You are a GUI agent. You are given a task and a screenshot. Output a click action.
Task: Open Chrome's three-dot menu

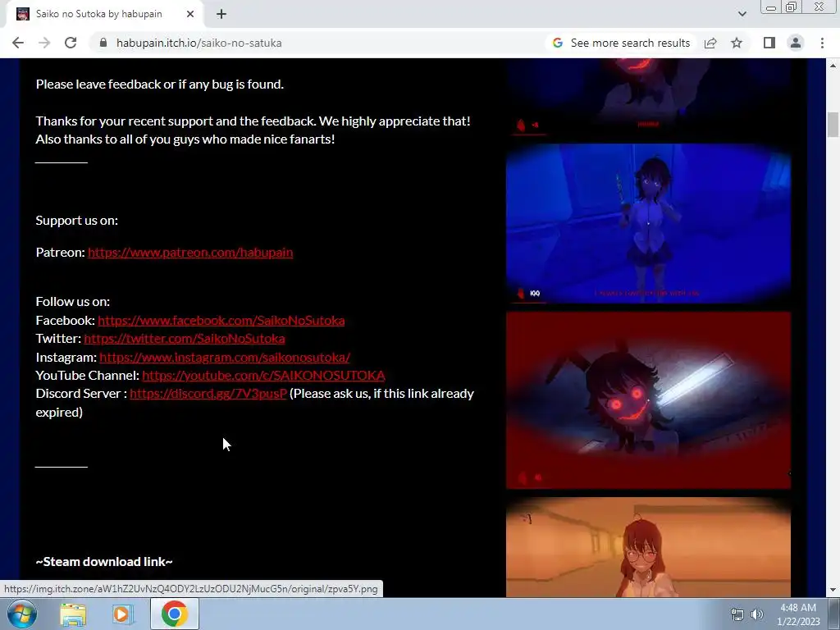coord(822,43)
